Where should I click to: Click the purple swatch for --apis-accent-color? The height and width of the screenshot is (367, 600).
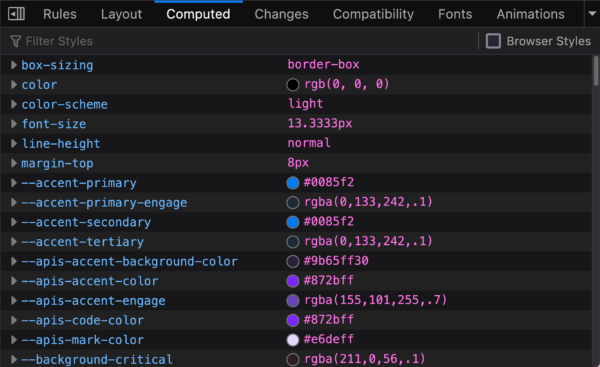pos(293,281)
